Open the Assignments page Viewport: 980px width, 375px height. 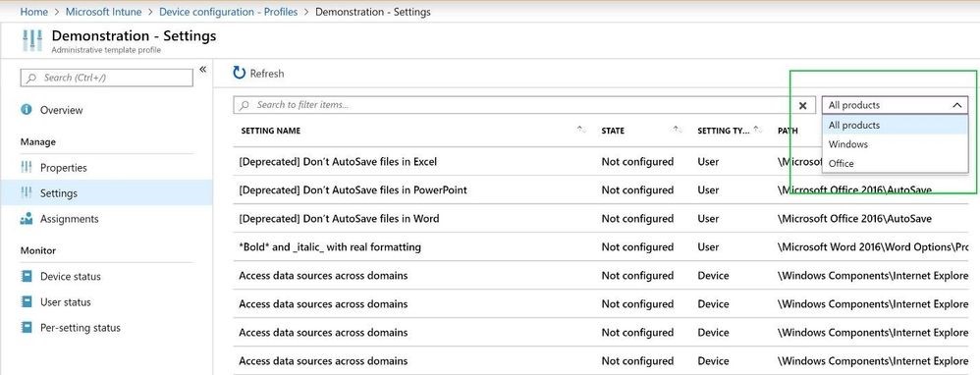coord(70,219)
